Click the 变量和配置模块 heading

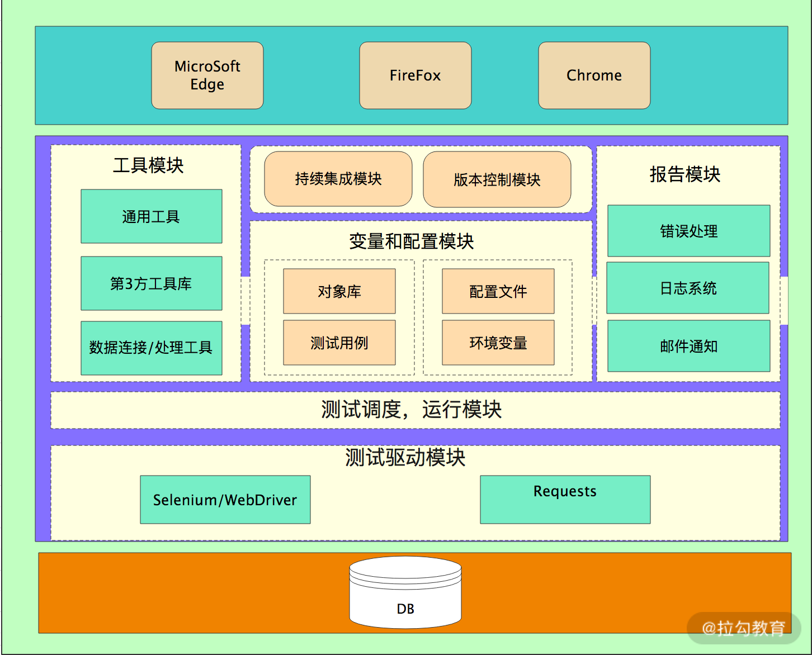pyautogui.click(x=412, y=241)
